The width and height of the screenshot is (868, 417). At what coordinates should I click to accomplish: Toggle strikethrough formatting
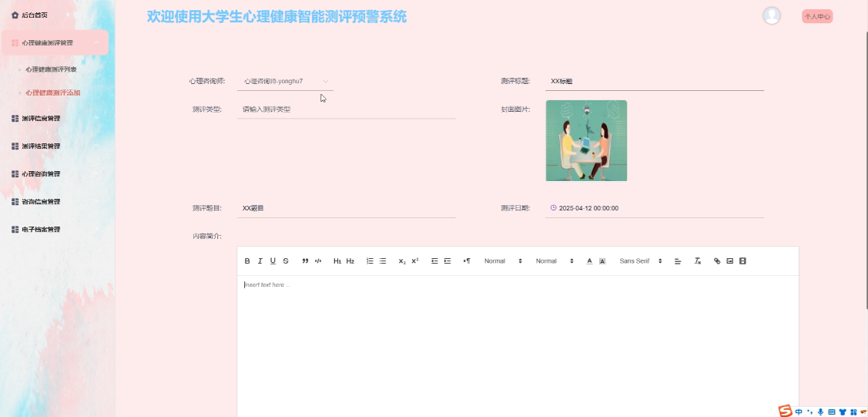(x=286, y=261)
